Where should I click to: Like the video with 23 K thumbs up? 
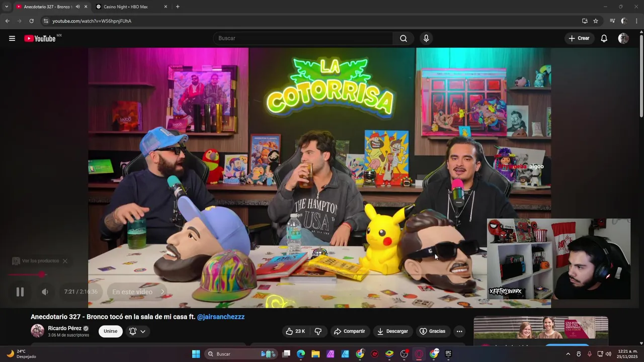click(295, 331)
